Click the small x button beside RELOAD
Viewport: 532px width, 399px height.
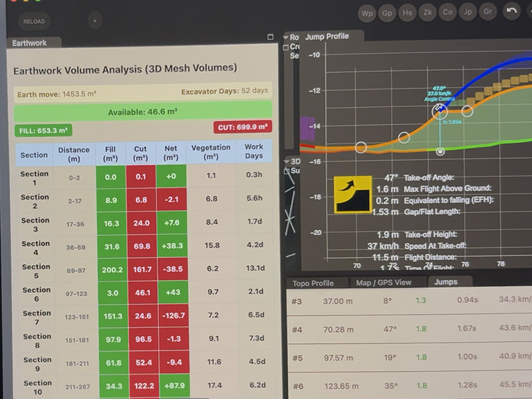(x=95, y=21)
